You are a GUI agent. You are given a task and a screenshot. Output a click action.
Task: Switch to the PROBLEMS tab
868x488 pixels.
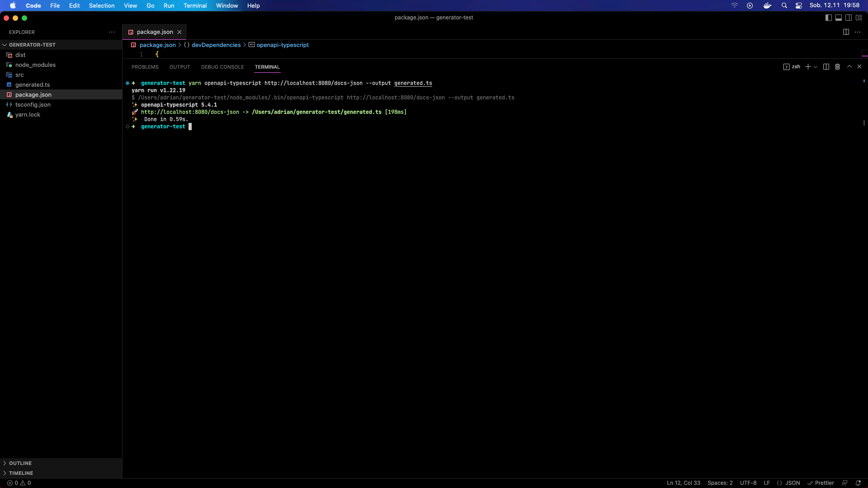(x=145, y=67)
